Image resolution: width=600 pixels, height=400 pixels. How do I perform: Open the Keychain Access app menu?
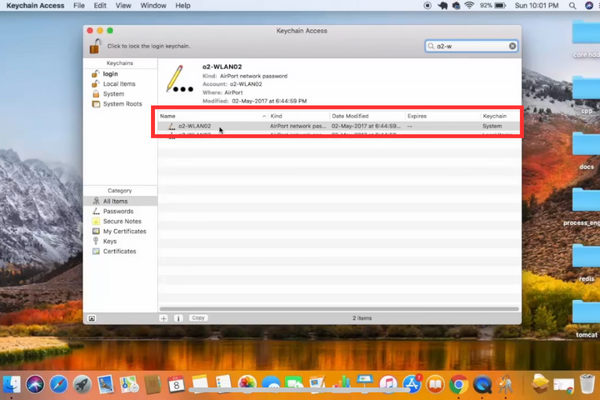tap(35, 6)
